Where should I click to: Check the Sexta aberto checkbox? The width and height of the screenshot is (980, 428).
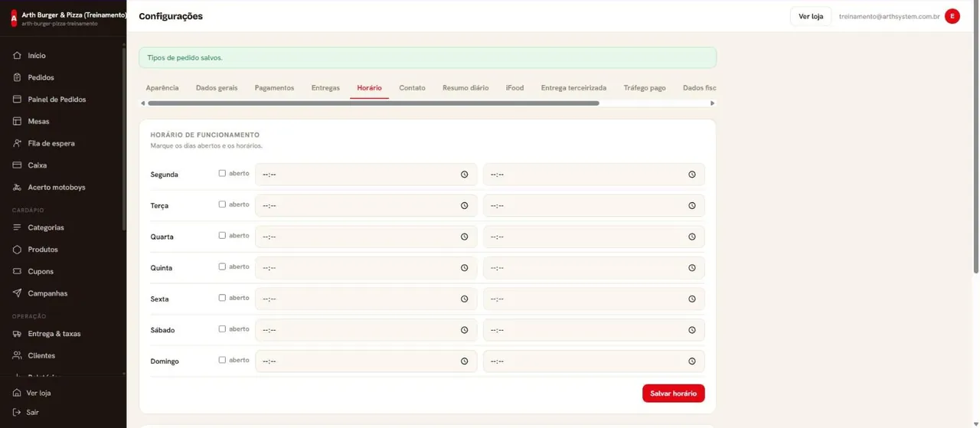click(222, 298)
